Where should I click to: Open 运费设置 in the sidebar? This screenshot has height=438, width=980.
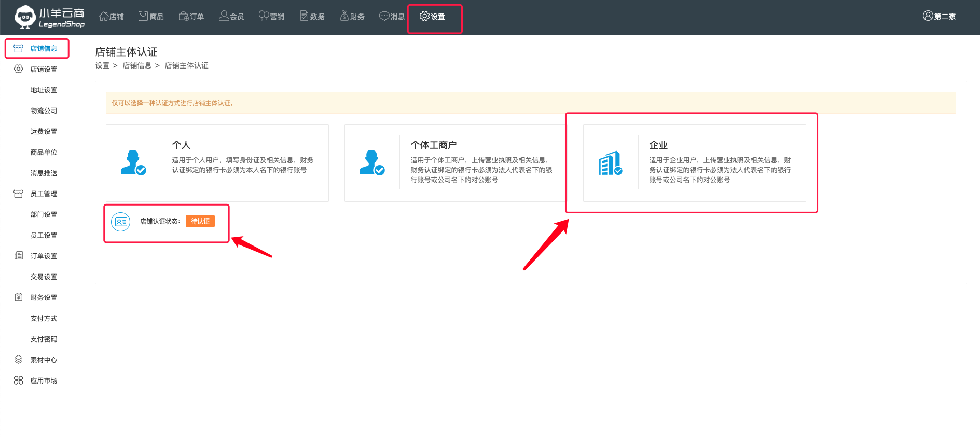44,131
